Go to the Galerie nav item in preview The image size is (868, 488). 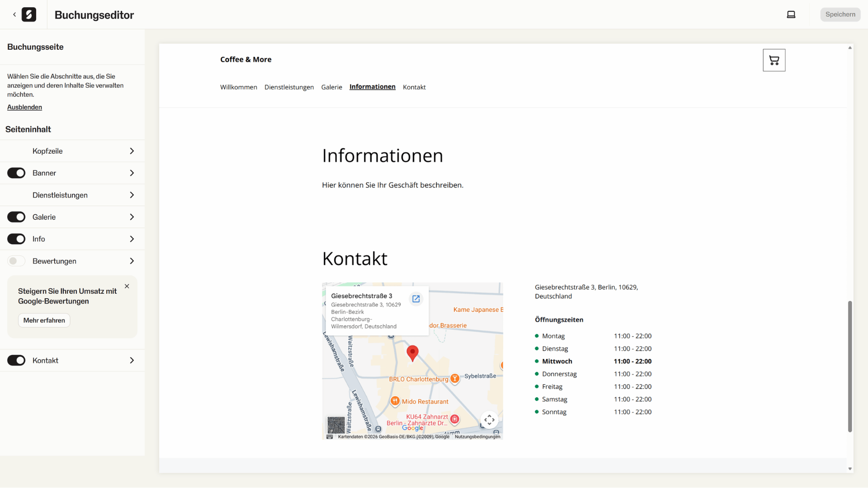coord(331,87)
